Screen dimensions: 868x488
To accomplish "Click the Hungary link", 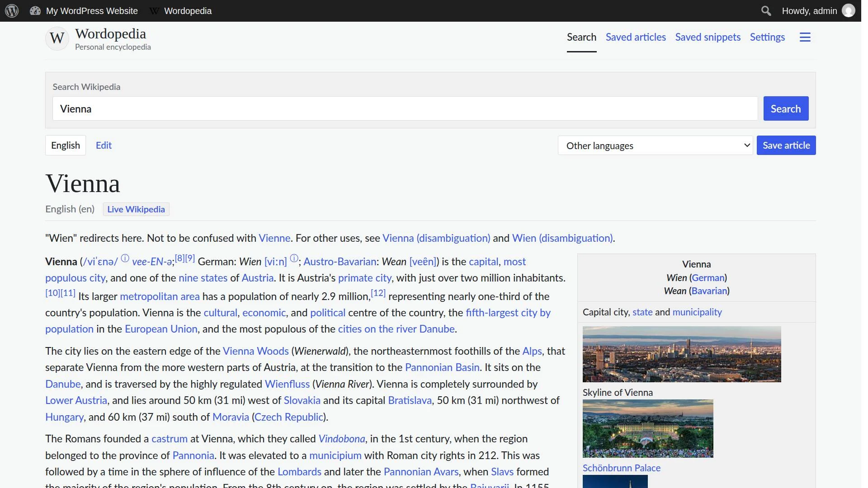I will pos(64,417).
